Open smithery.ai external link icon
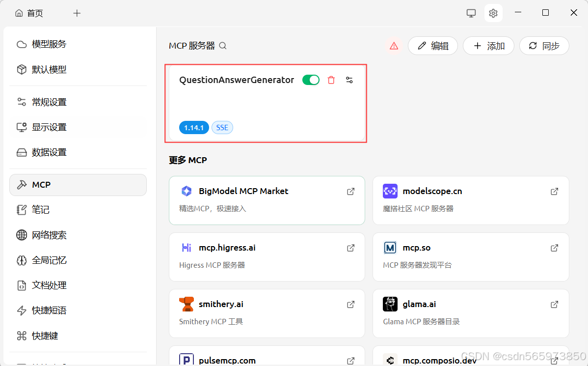The width and height of the screenshot is (588, 366). [350, 305]
